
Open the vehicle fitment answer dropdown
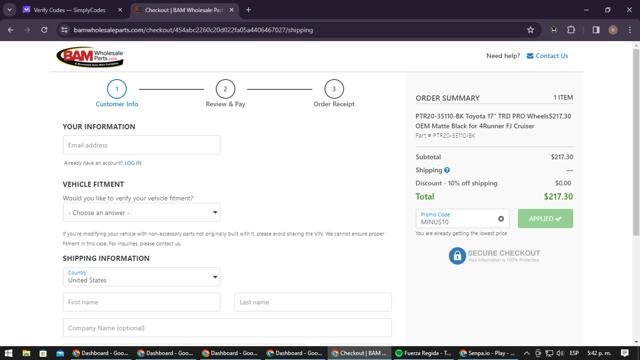pyautogui.click(x=142, y=213)
